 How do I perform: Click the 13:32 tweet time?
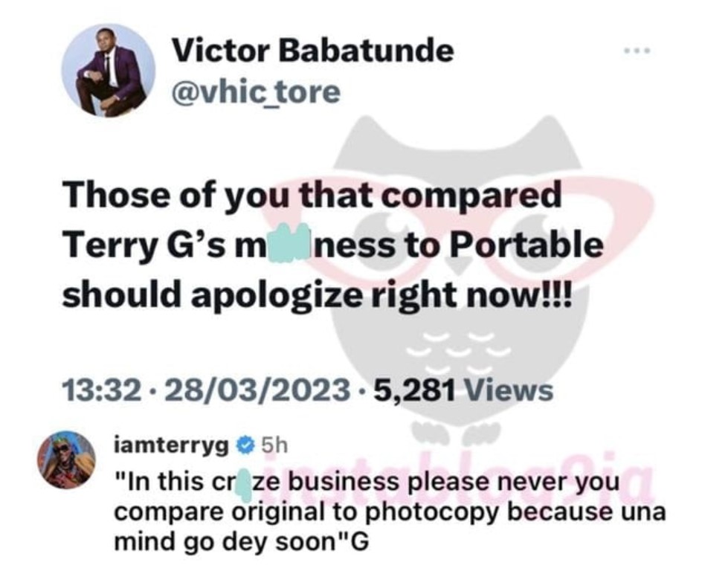pos(102,390)
